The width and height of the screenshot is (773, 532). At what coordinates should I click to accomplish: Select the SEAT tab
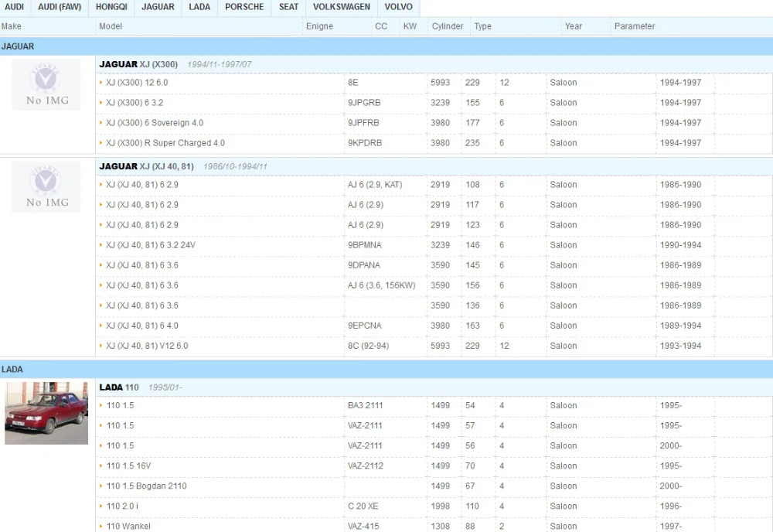[x=288, y=7]
